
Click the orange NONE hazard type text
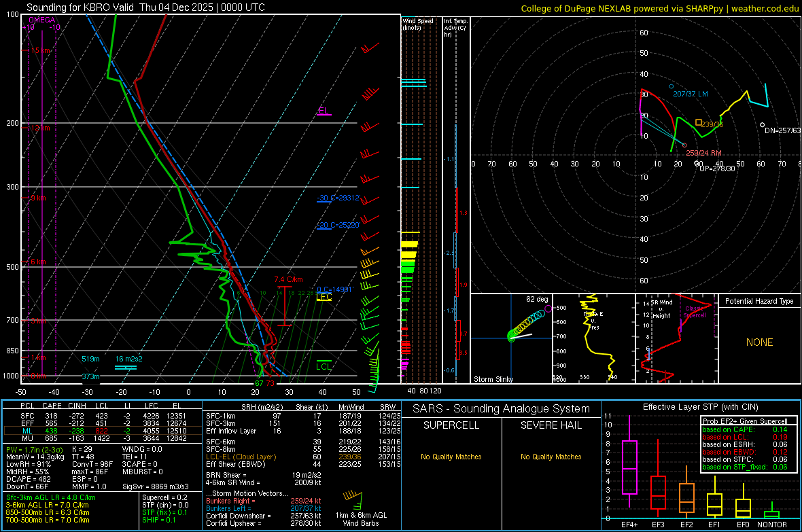[759, 342]
